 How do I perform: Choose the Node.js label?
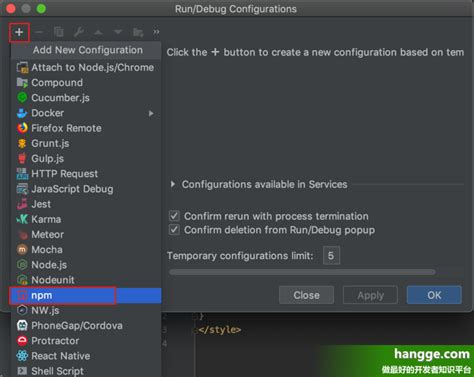pos(49,265)
